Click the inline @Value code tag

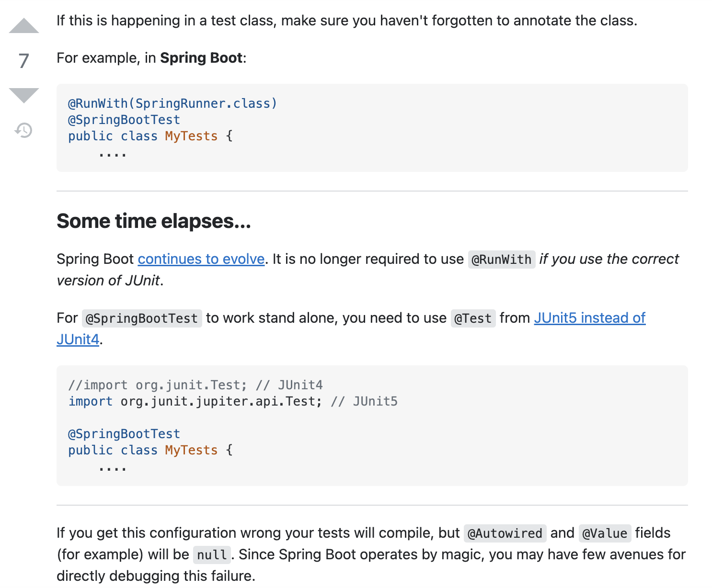coord(605,533)
